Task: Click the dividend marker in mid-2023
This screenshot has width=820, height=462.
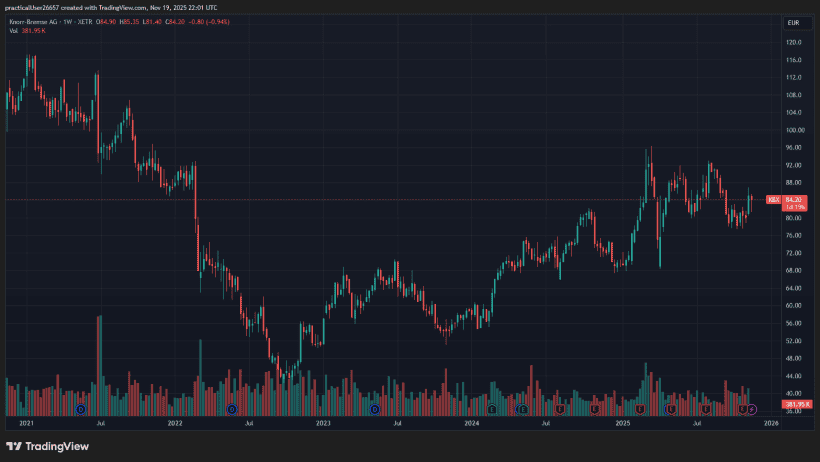Action: click(376, 409)
